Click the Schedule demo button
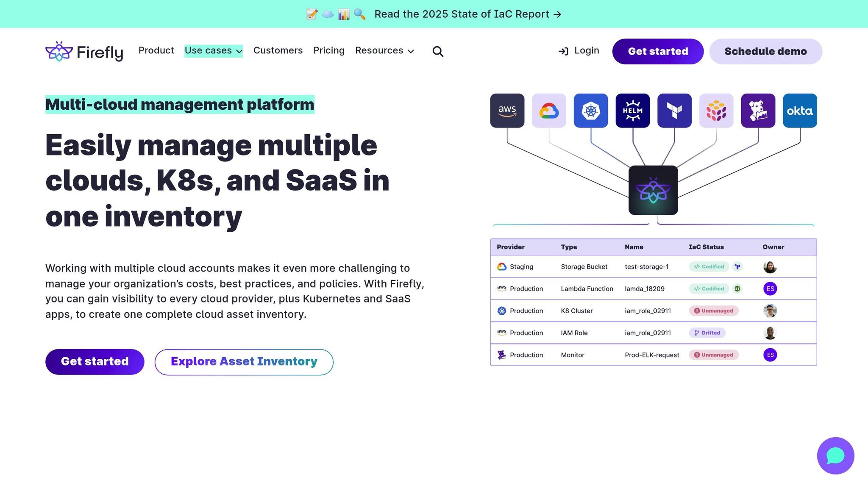The width and height of the screenshot is (868, 488). click(765, 51)
